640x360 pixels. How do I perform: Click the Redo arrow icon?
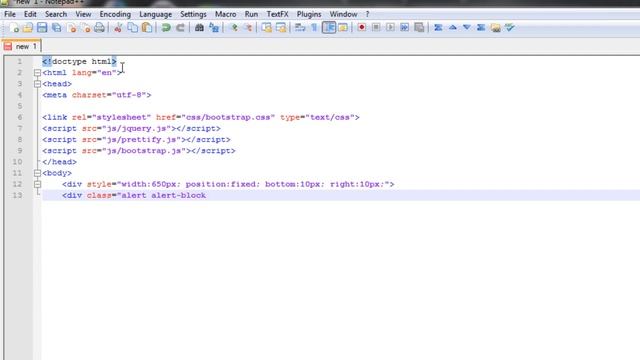(x=180, y=28)
